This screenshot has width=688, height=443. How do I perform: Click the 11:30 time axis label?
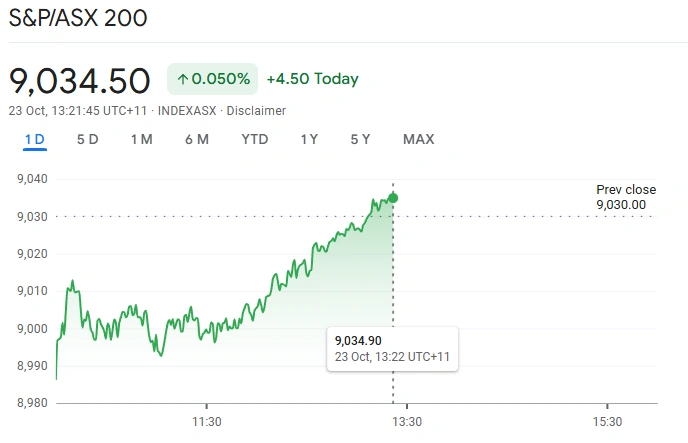click(x=206, y=421)
